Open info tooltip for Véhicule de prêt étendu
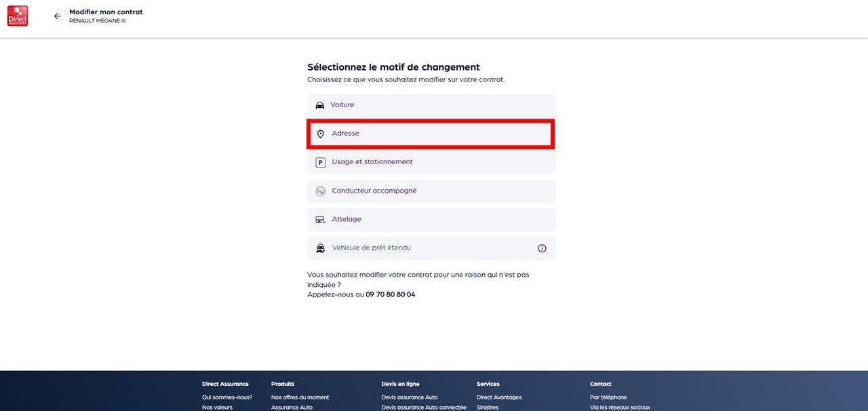This screenshot has height=411, width=868. click(x=542, y=248)
